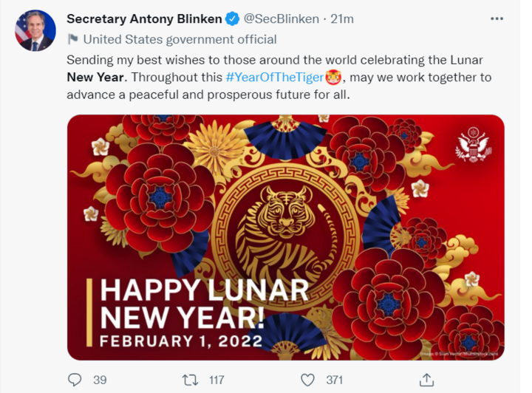Click the United States government official label
This screenshot has width=532, height=393.
point(180,39)
